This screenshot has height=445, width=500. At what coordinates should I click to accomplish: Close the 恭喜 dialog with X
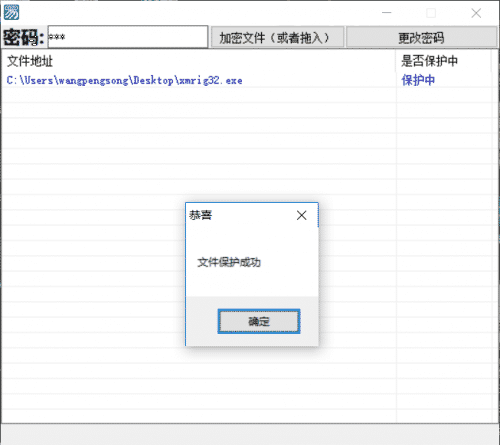pyautogui.click(x=302, y=215)
